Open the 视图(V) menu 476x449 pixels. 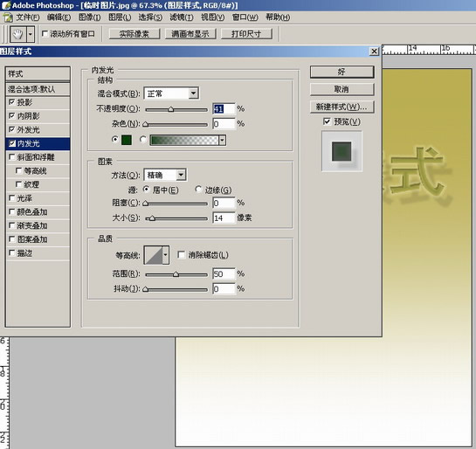pyautogui.click(x=213, y=17)
